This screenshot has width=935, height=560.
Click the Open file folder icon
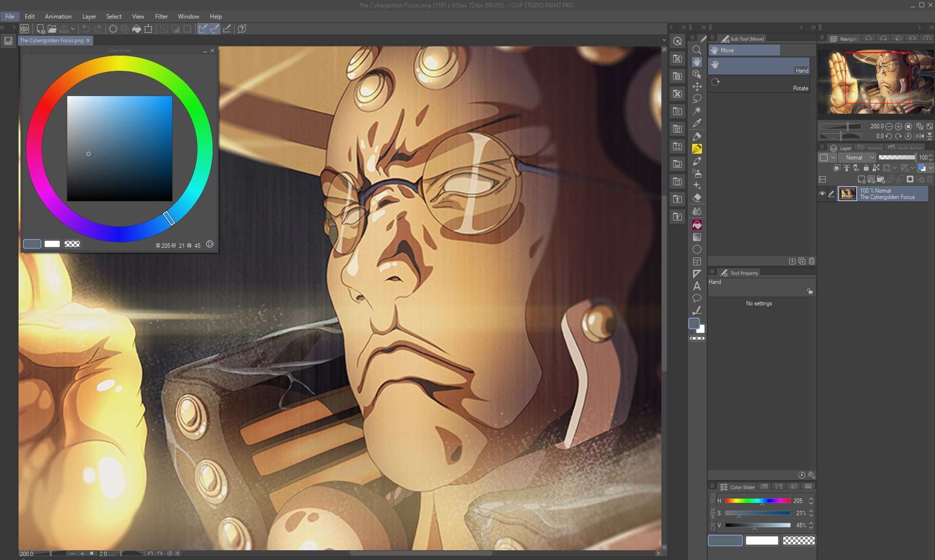tap(52, 29)
